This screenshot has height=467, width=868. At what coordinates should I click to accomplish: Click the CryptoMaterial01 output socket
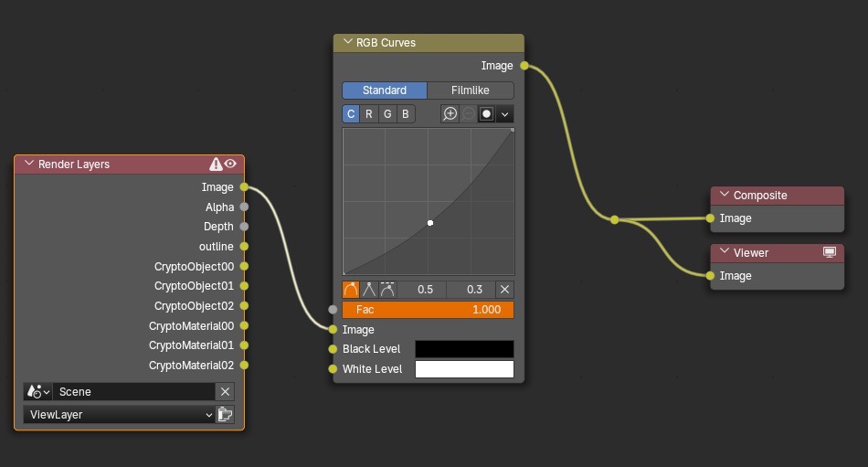coord(244,345)
